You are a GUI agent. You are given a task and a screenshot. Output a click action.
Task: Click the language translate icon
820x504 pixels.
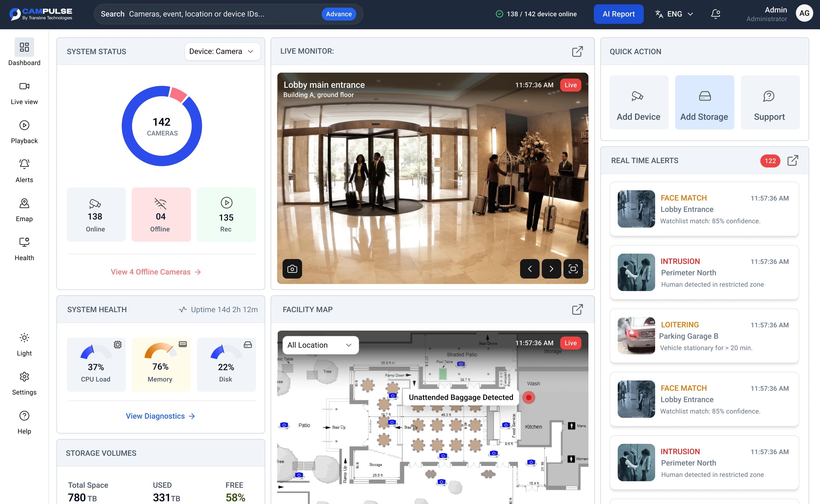[659, 14]
